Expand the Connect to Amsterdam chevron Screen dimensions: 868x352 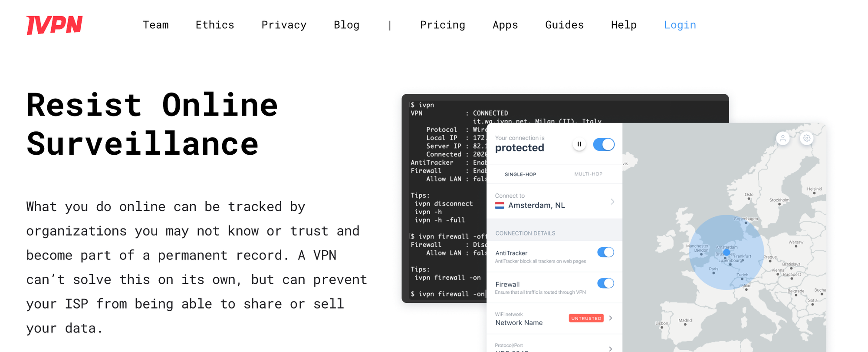[612, 202]
